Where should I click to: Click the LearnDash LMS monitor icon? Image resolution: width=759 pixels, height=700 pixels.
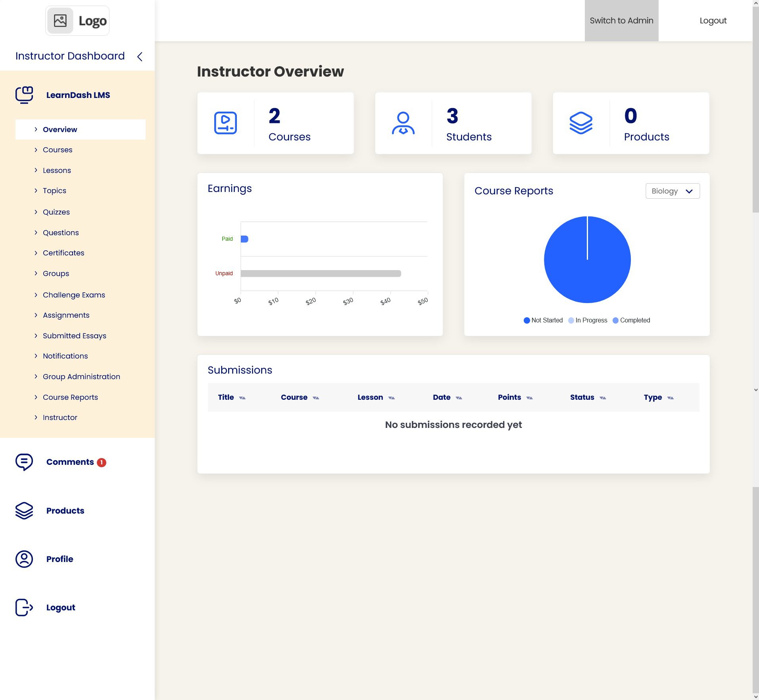(24, 95)
